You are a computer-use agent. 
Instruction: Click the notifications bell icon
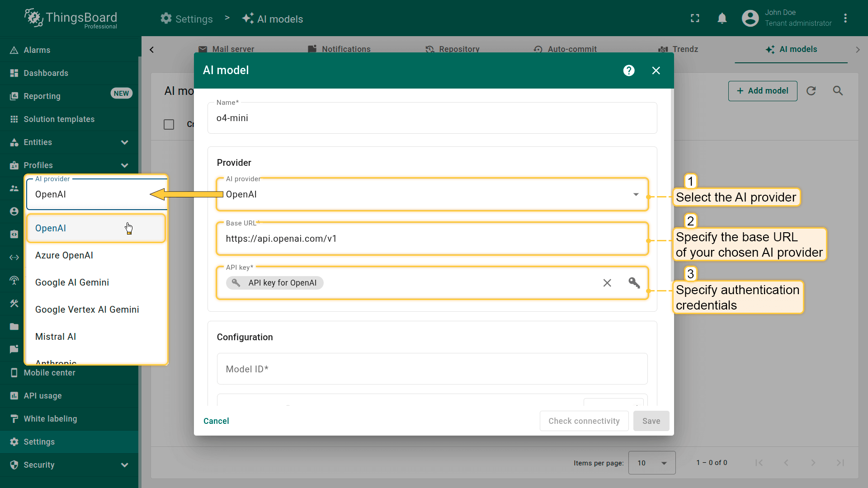722,19
